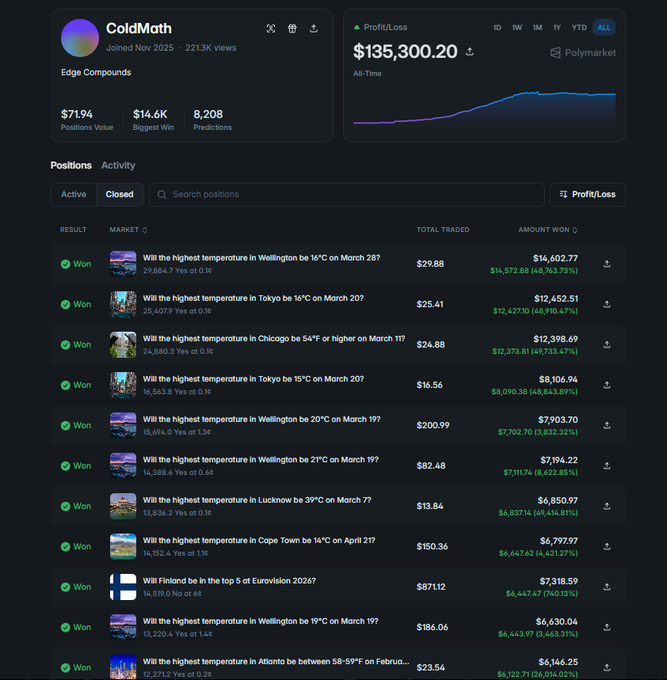667x680 pixels.
Task: Click the Polymarket logo in chart card
Action: click(x=583, y=53)
